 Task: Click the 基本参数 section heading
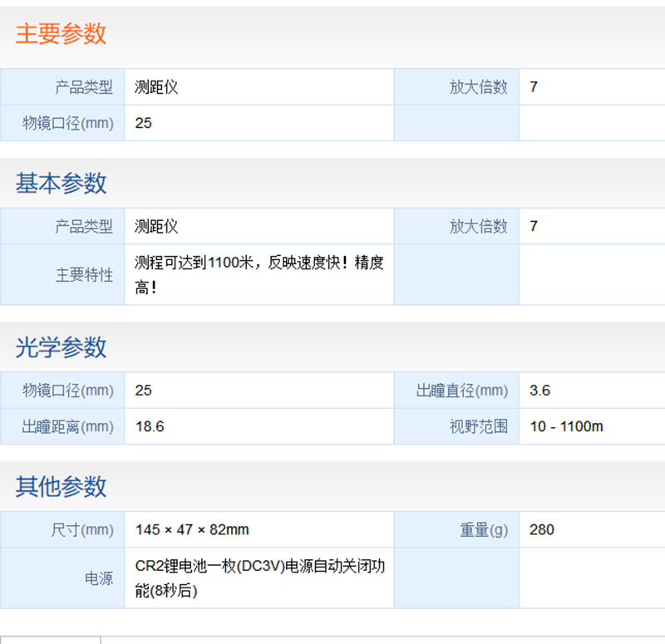61,184
